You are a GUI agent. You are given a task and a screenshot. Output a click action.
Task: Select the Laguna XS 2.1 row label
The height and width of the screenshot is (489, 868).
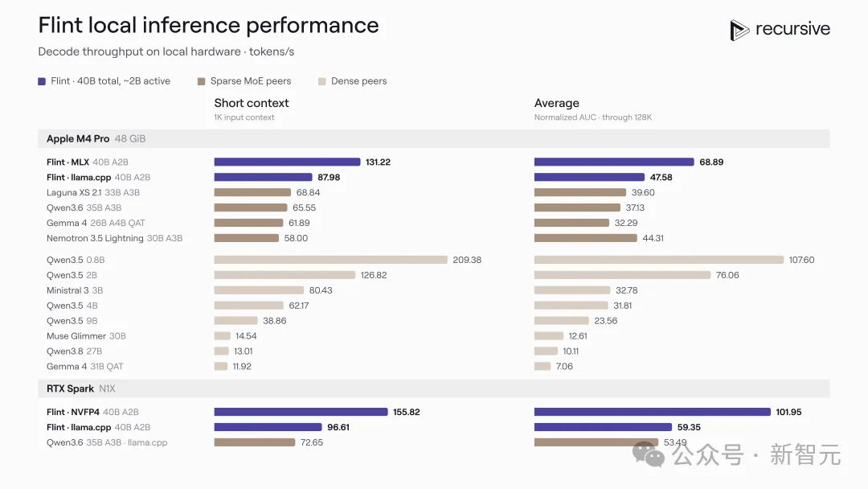(93, 193)
